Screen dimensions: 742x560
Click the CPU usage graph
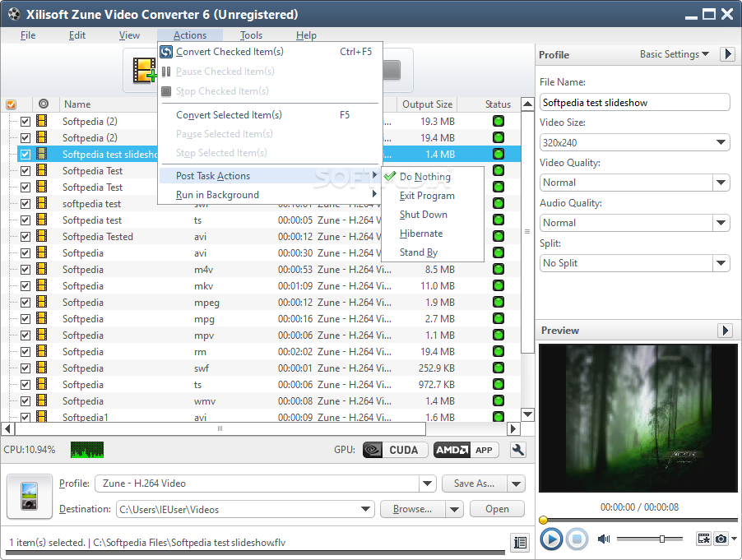[x=87, y=450]
